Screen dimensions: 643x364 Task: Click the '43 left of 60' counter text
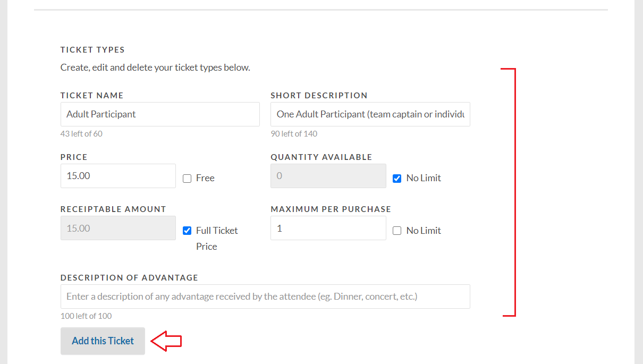click(x=81, y=134)
